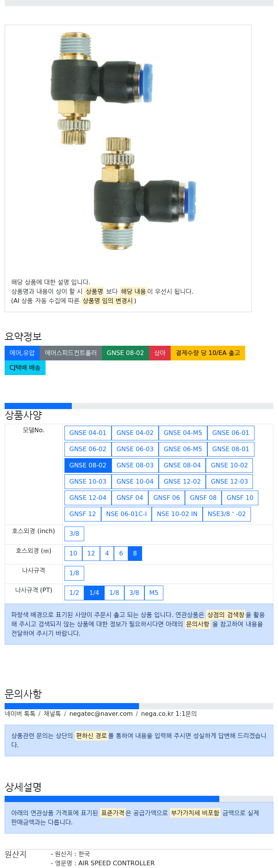The width and height of the screenshot is (278, 868).
Task: Click the CJ택배 배송 shipping tag
Action: click(x=25, y=368)
